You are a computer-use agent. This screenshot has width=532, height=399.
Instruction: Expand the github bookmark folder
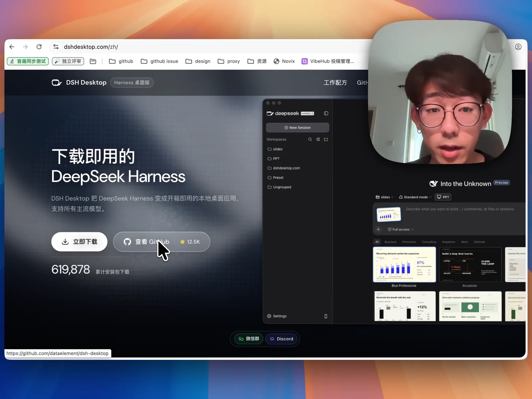121,61
